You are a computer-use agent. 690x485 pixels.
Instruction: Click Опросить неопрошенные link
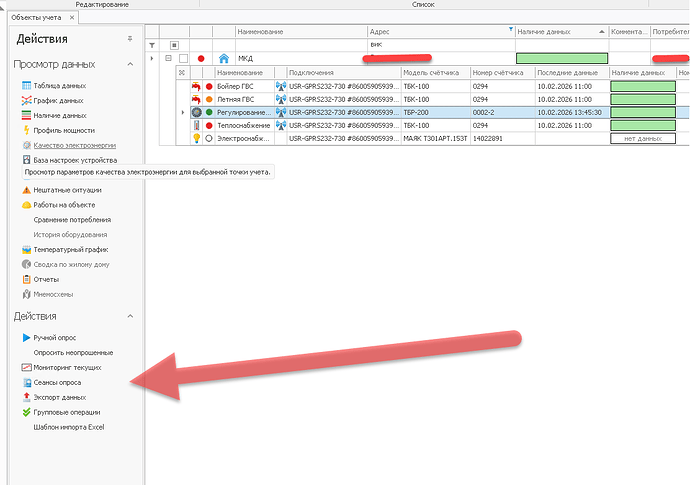point(73,353)
